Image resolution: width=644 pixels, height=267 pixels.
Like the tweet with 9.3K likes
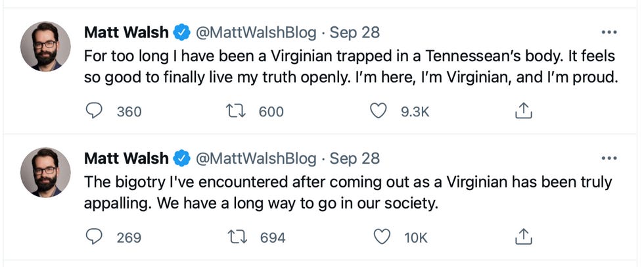point(379,111)
